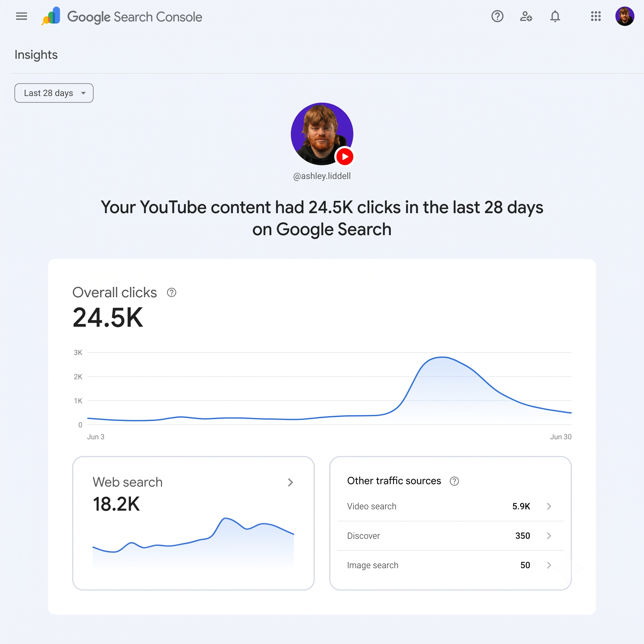Open the Google apps grid

click(596, 16)
